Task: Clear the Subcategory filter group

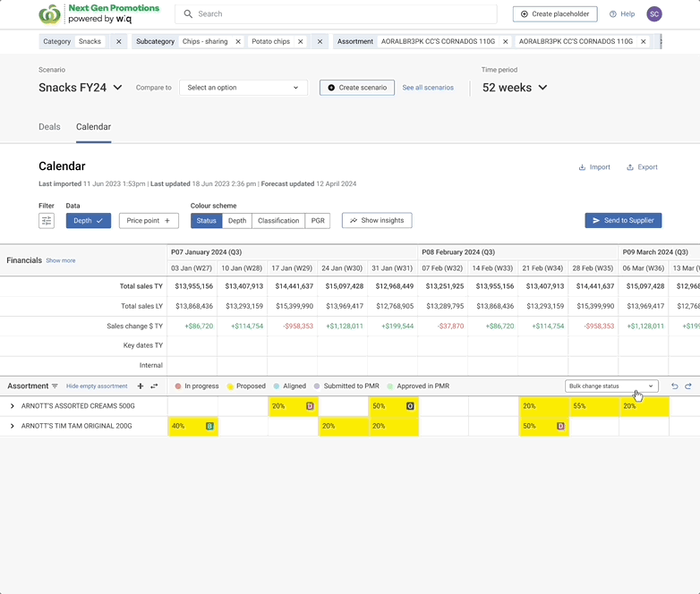Action: pos(320,41)
